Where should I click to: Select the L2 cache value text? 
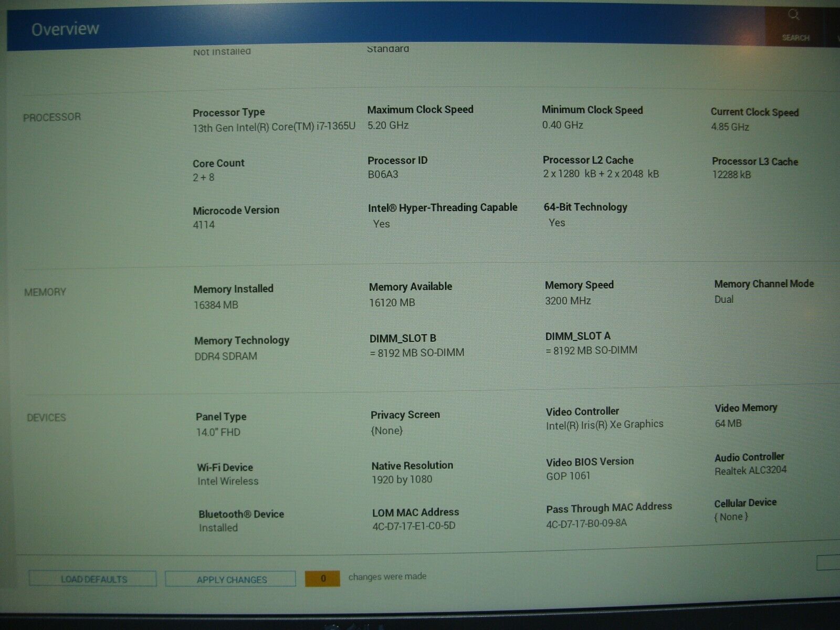coord(601,174)
